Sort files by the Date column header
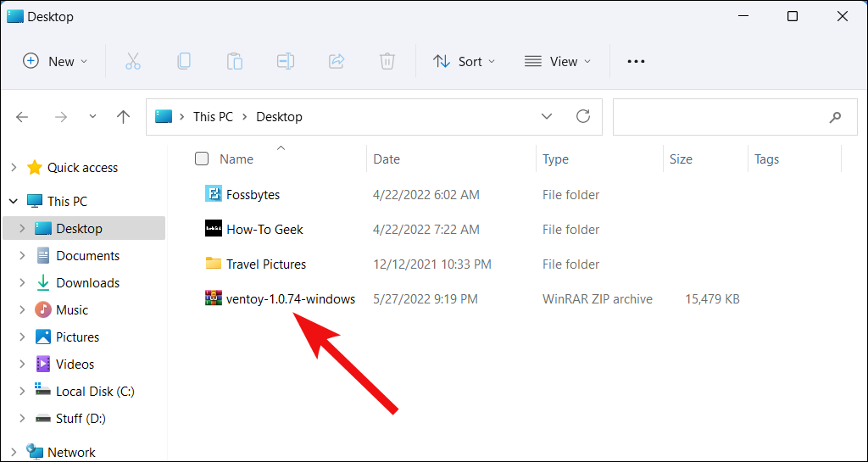Screen dimensions: 868x462 [387, 159]
